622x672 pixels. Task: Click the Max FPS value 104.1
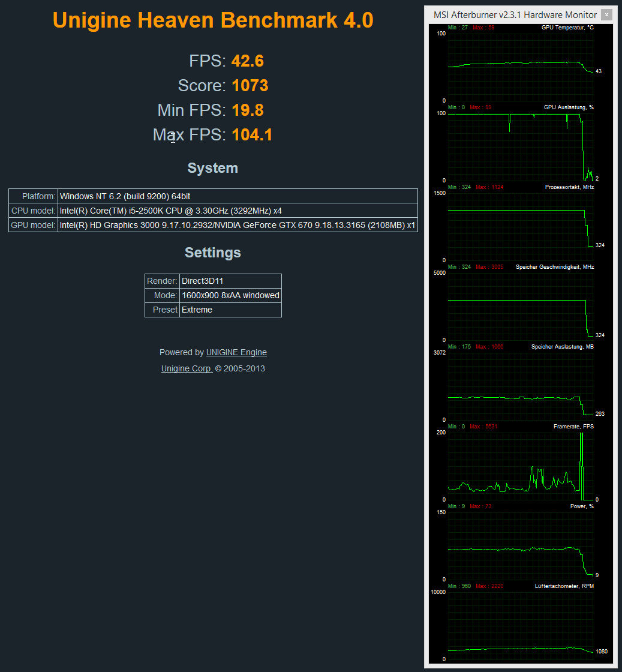(252, 134)
